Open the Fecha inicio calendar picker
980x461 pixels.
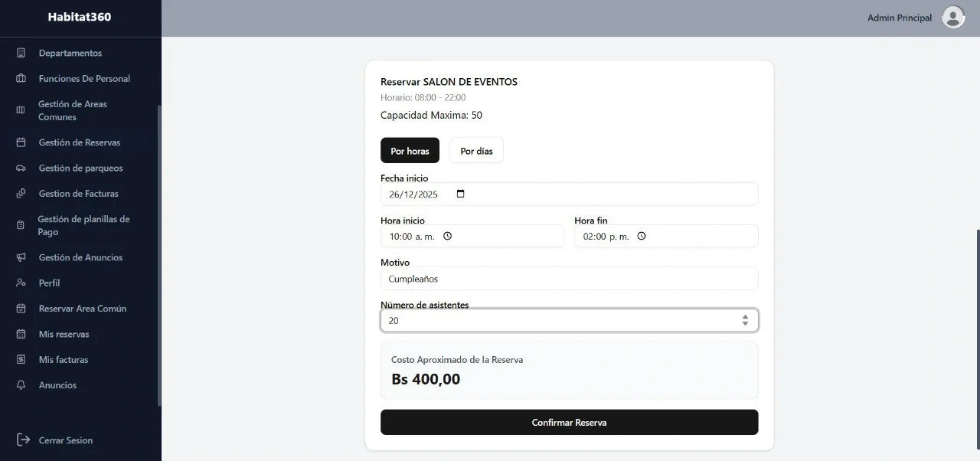click(460, 195)
